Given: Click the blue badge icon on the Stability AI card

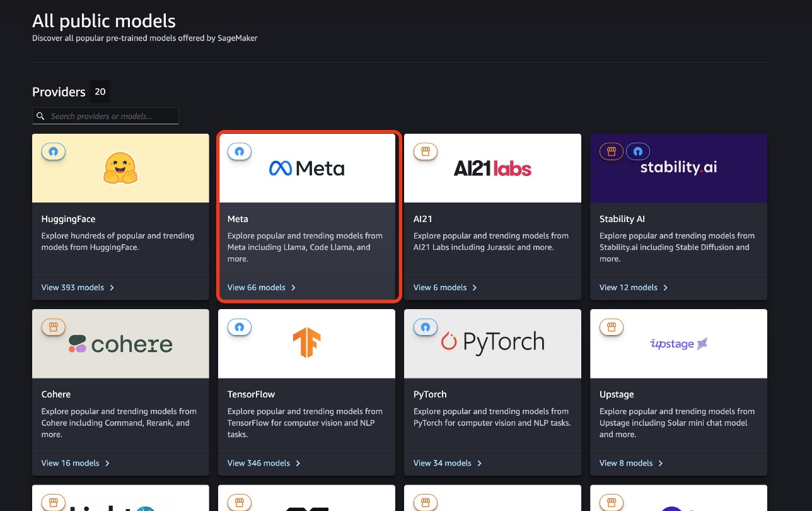Looking at the screenshot, I should pyautogui.click(x=638, y=151).
